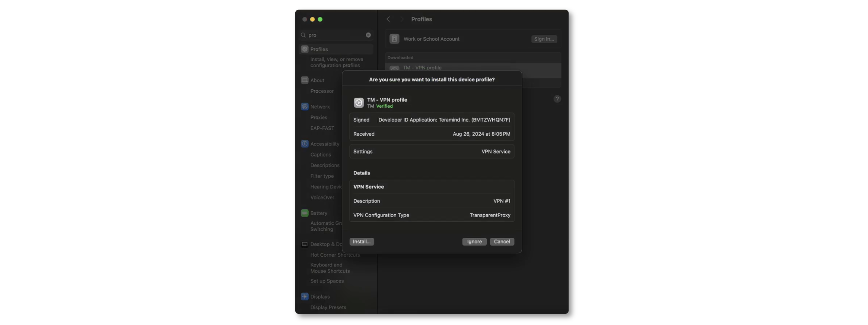Click the Battery sidebar icon

(305, 213)
